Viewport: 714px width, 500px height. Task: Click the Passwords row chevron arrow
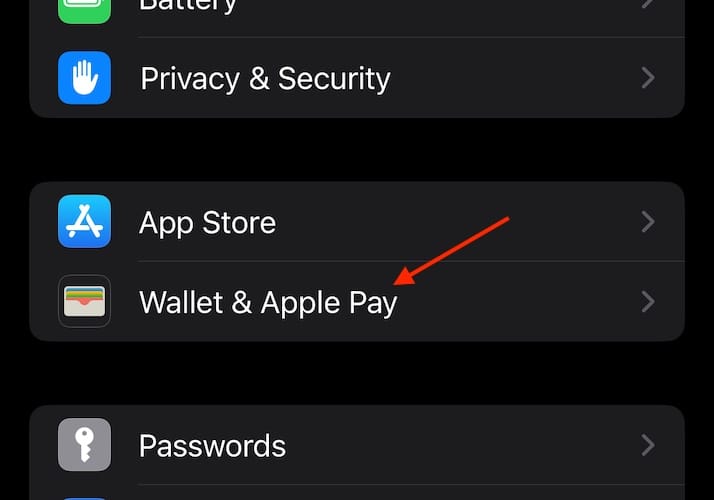point(648,445)
